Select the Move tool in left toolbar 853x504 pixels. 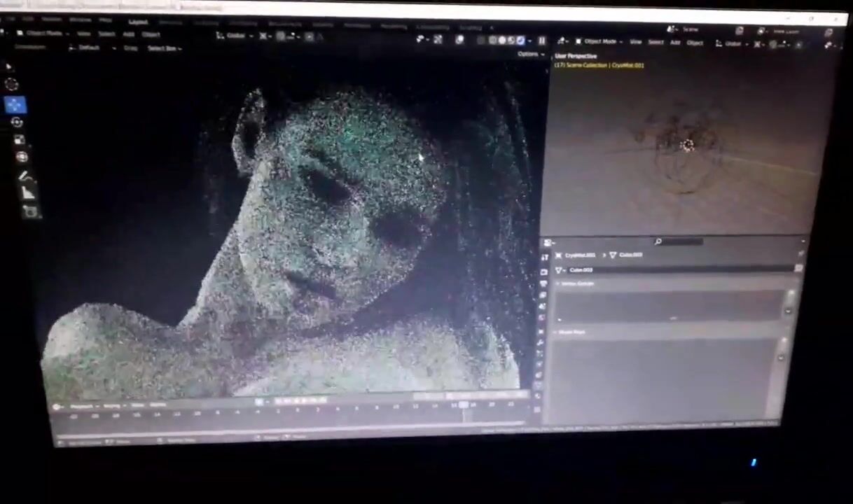(x=15, y=105)
